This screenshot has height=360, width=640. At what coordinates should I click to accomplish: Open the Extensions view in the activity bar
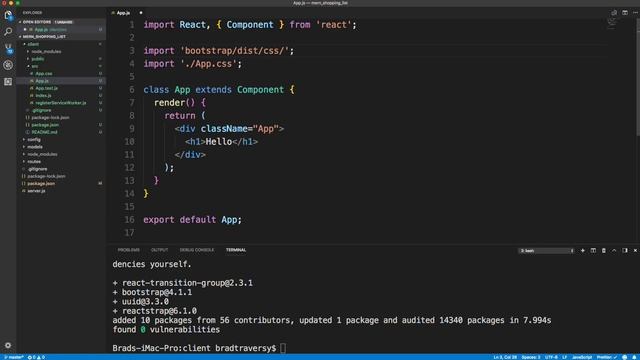pyautogui.click(x=8, y=82)
